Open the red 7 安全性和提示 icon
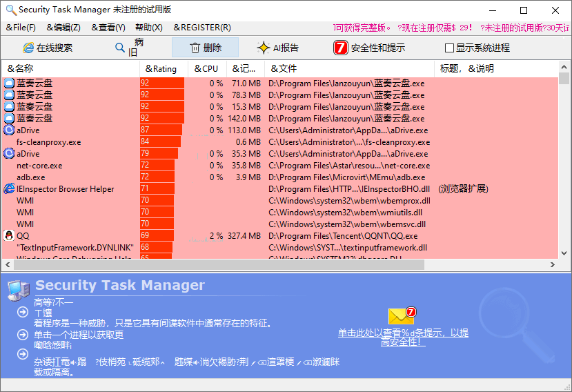This screenshot has height=392, width=572. (x=340, y=48)
